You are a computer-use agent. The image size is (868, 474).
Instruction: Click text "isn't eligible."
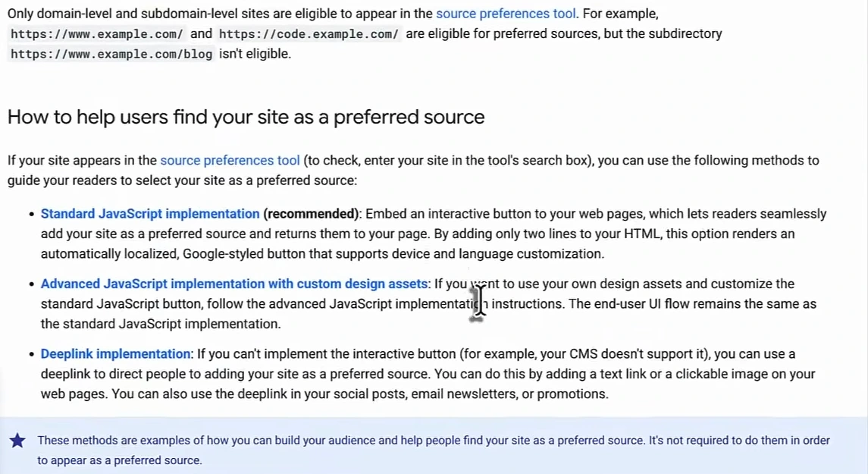pos(255,55)
